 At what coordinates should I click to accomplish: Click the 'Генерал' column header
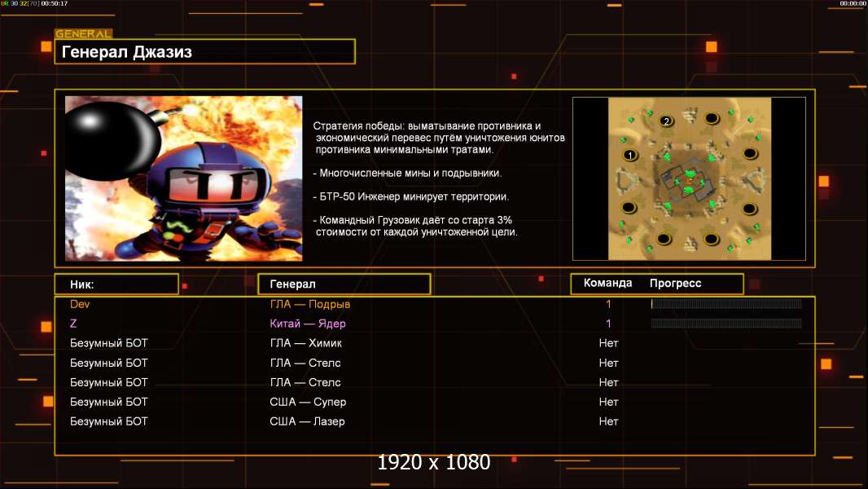point(344,284)
